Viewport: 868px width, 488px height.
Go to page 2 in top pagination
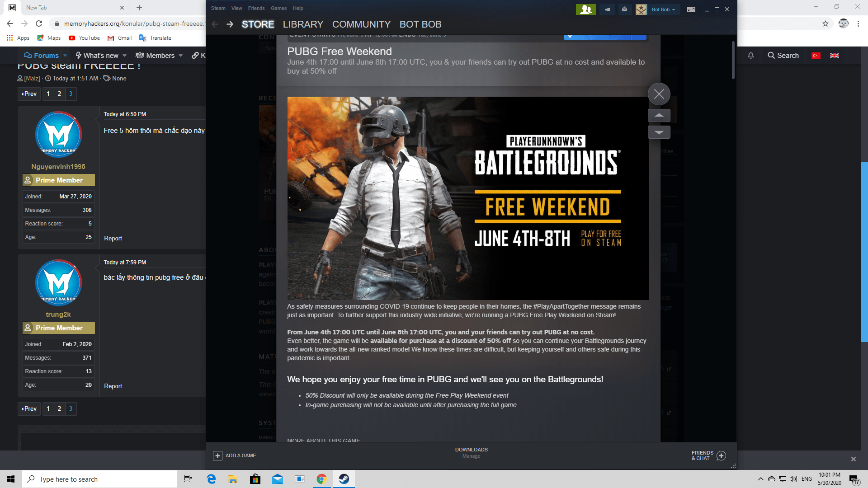[59, 94]
